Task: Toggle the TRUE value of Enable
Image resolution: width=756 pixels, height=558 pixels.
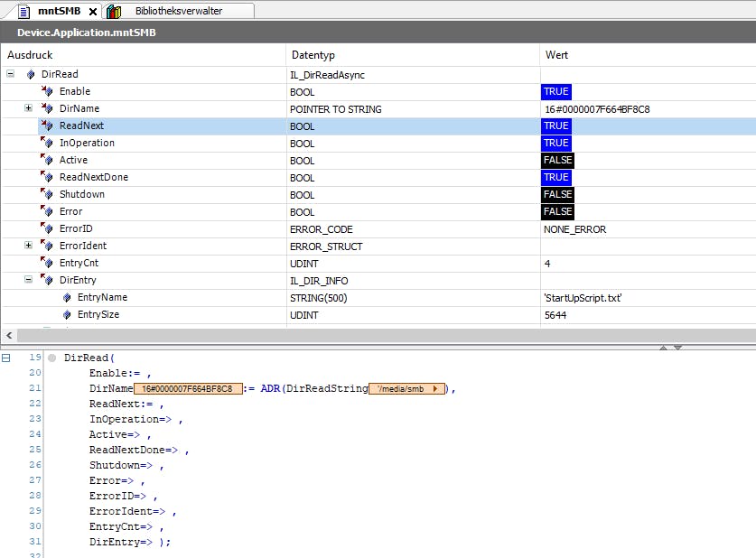Action: [x=555, y=92]
